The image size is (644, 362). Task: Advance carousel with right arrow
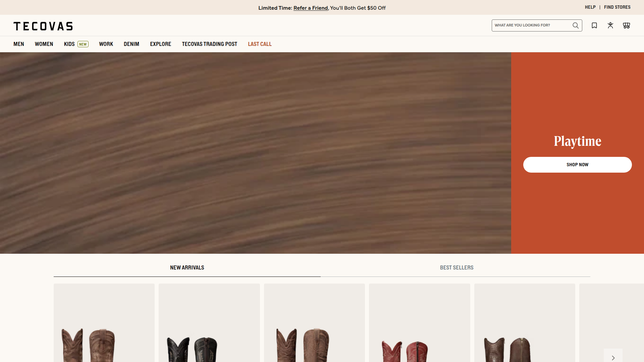pos(613,357)
